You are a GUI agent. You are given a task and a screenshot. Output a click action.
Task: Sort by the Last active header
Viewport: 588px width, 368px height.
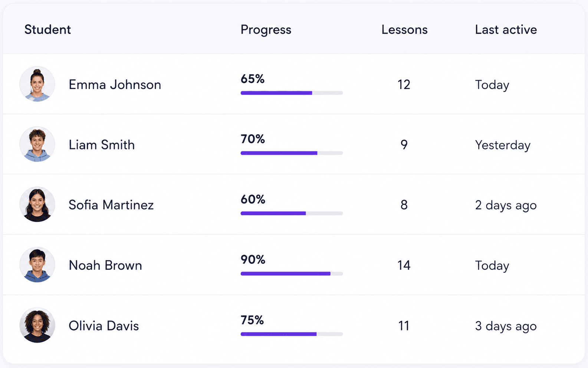[x=506, y=30]
